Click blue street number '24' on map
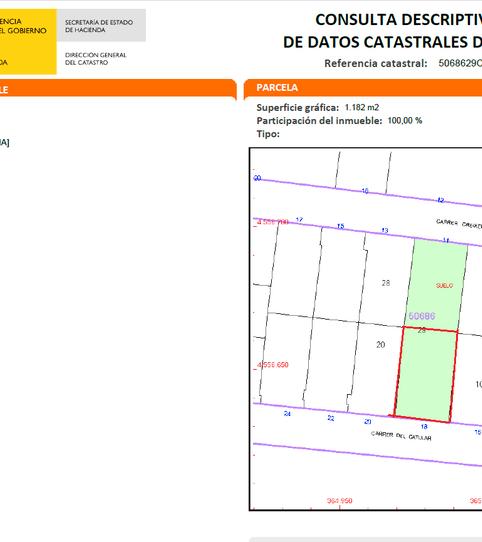 287,414
